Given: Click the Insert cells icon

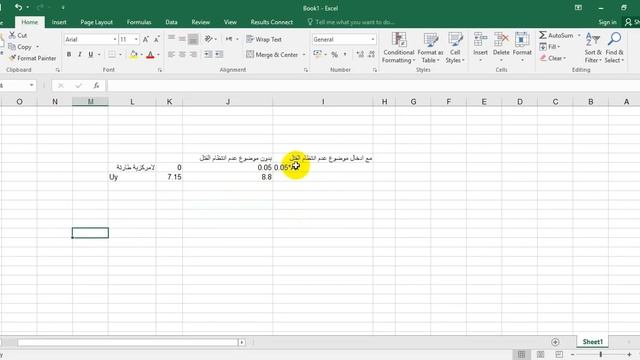Looking at the screenshot, I should pos(480,40).
